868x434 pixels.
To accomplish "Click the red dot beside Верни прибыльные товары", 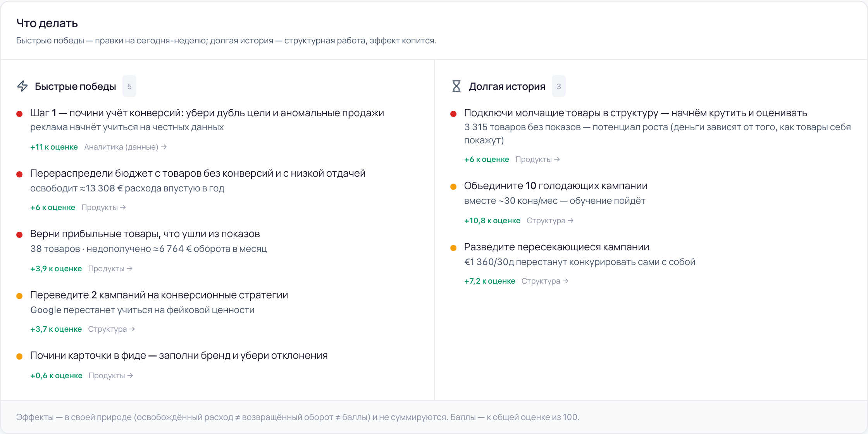I will coord(19,234).
